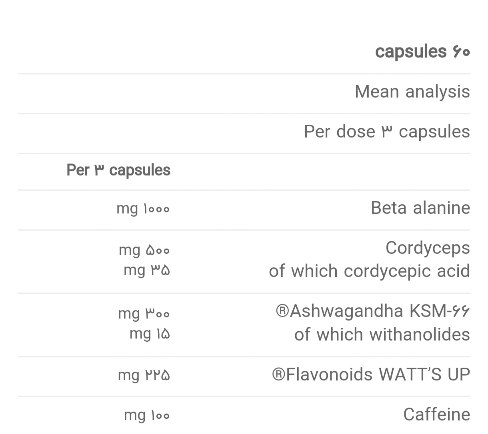The height and width of the screenshot is (434, 488).
Task: Click the Caffeine 100 mg value
Action: tap(147, 416)
